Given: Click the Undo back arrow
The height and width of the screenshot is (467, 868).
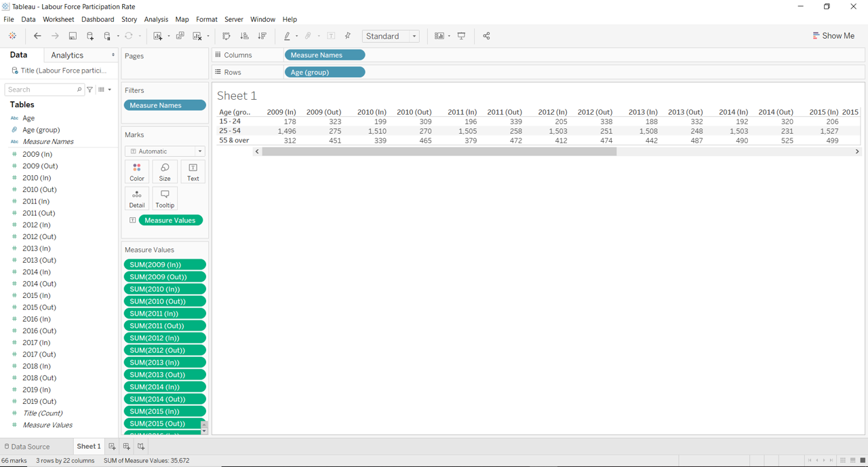Looking at the screenshot, I should click(37, 36).
